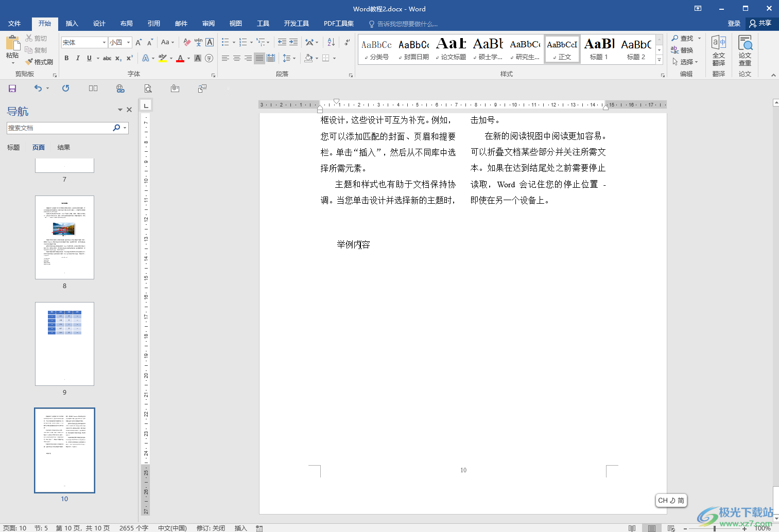Apply red font color
The image size is (779, 532).
pyautogui.click(x=180, y=58)
